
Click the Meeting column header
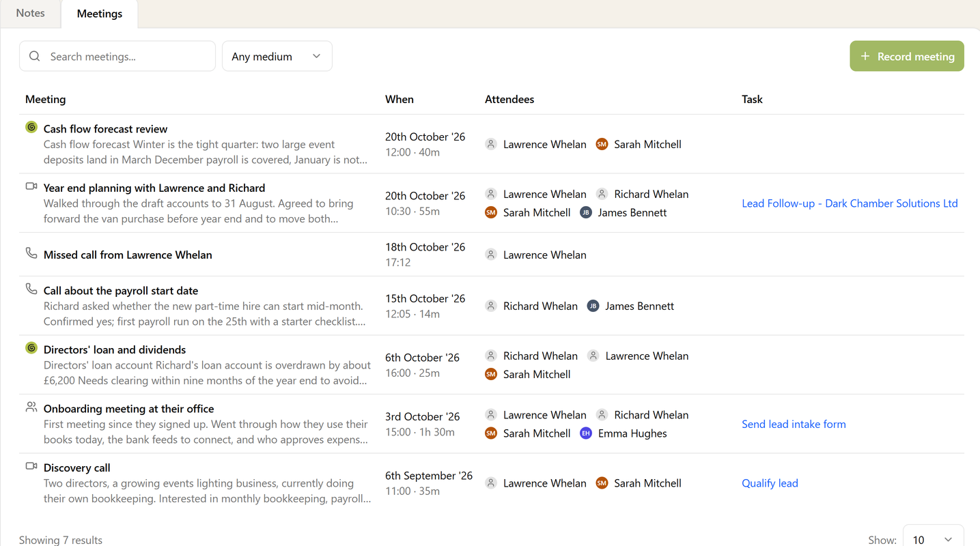click(x=46, y=99)
